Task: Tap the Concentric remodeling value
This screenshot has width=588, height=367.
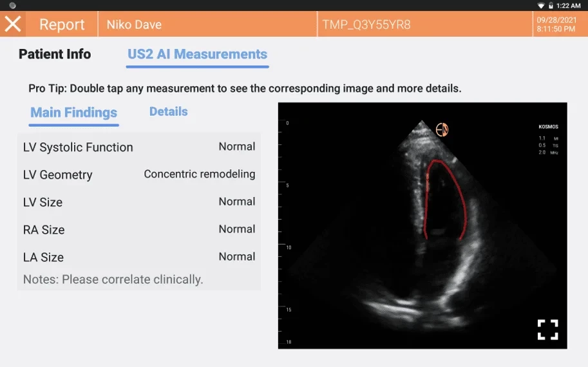Action: [200, 174]
